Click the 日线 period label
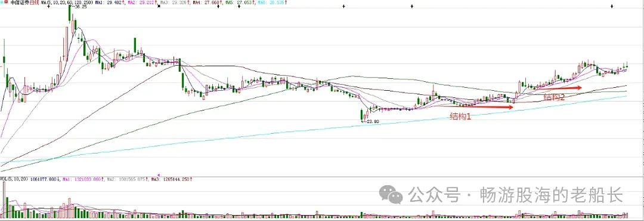This screenshot has width=644, height=221. click(34, 2)
